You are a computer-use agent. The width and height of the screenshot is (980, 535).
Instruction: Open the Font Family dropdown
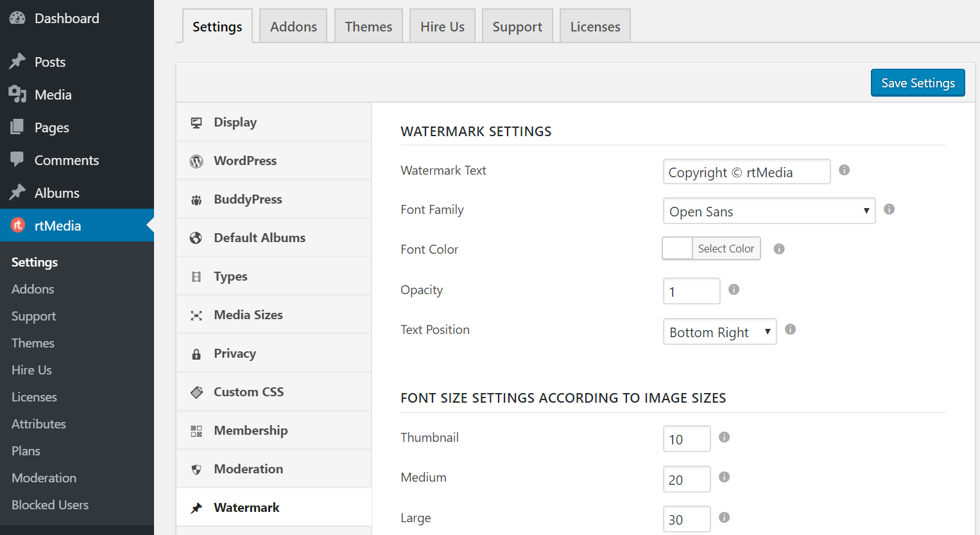click(768, 211)
